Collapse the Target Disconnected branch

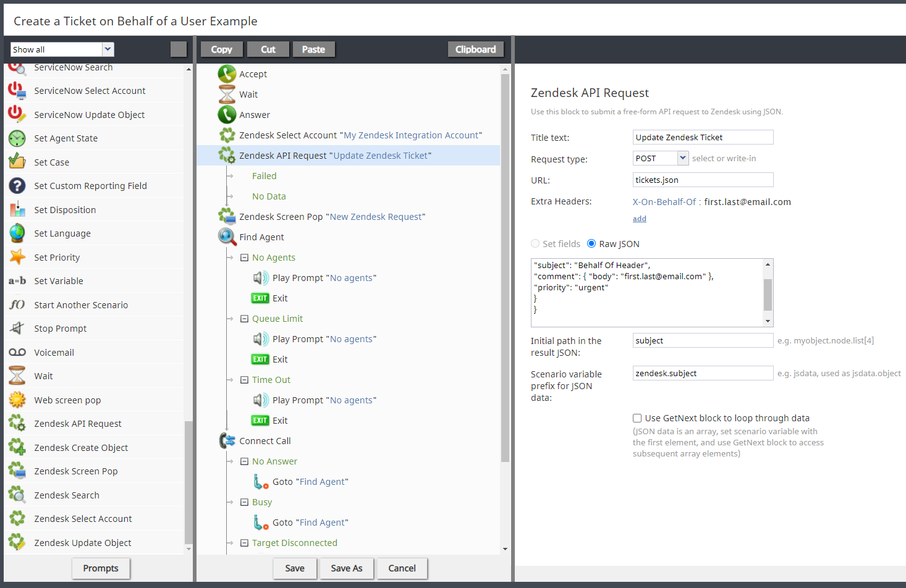244,543
